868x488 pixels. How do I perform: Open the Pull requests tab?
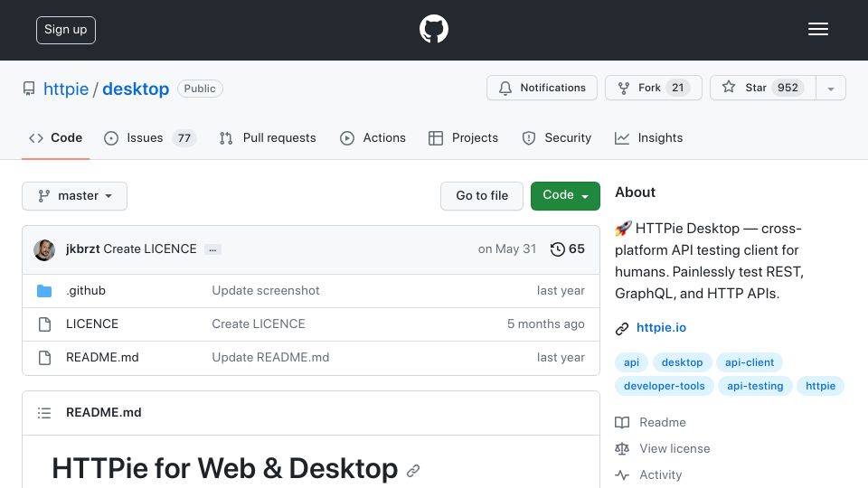[268, 137]
